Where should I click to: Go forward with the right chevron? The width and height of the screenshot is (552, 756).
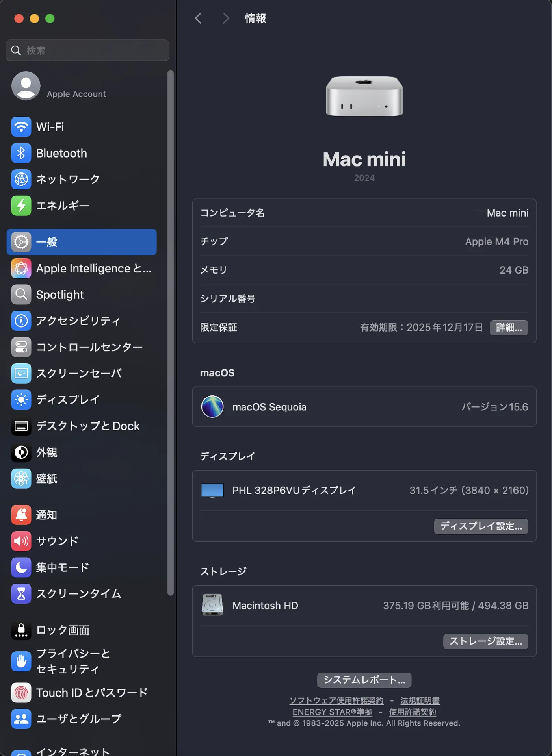point(226,18)
